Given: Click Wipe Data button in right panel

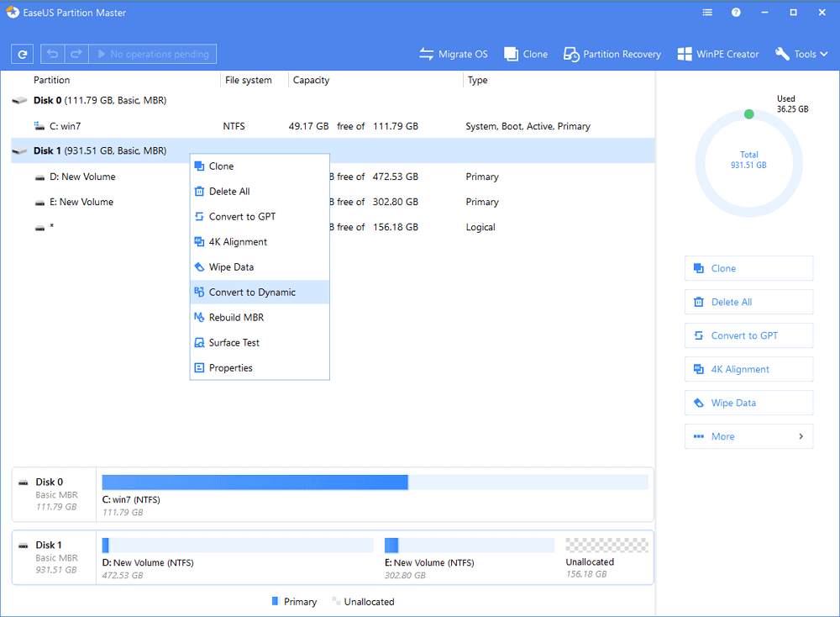Looking at the screenshot, I should [x=749, y=403].
